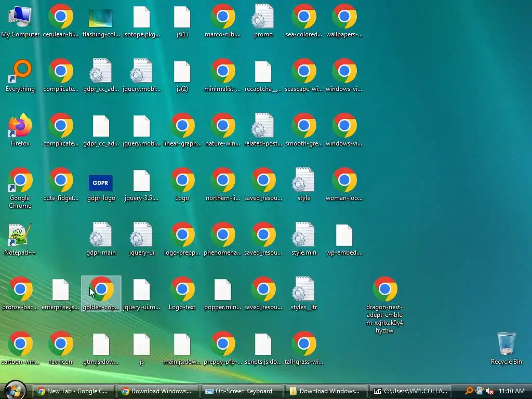Select the gdpr-logo image file
The image size is (532, 399).
point(101,188)
